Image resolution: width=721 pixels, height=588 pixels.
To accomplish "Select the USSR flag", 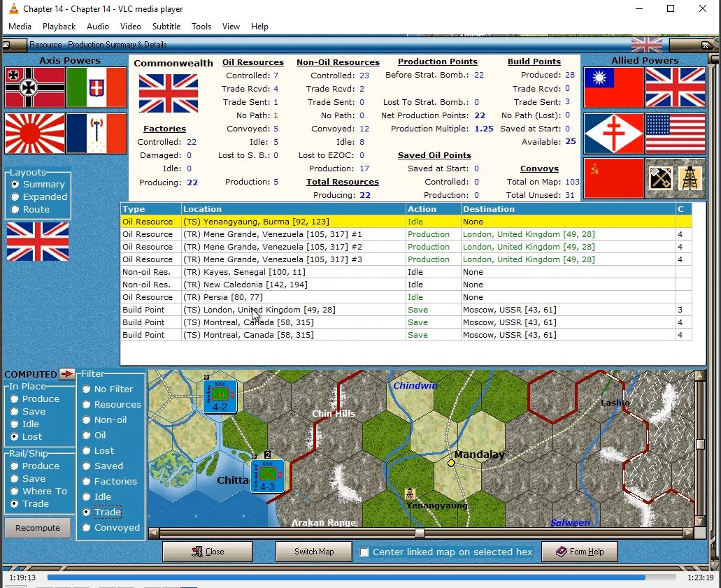I will (613, 178).
